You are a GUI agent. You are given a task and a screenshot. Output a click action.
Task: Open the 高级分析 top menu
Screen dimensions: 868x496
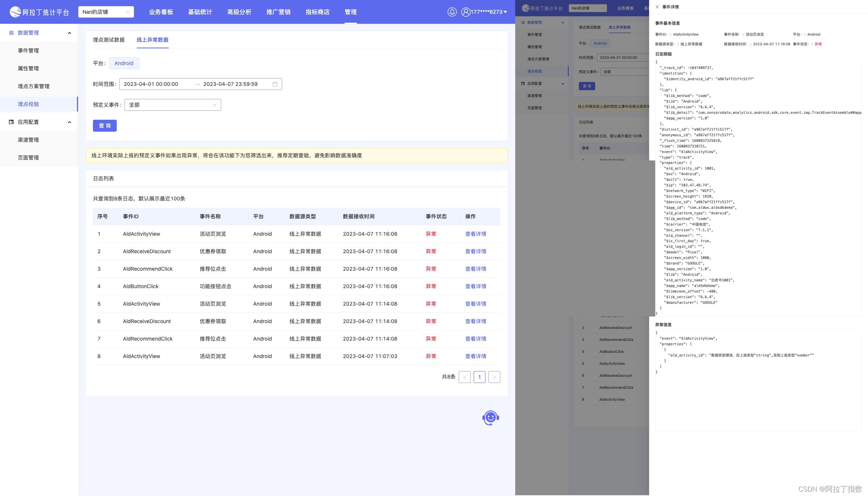(x=239, y=12)
